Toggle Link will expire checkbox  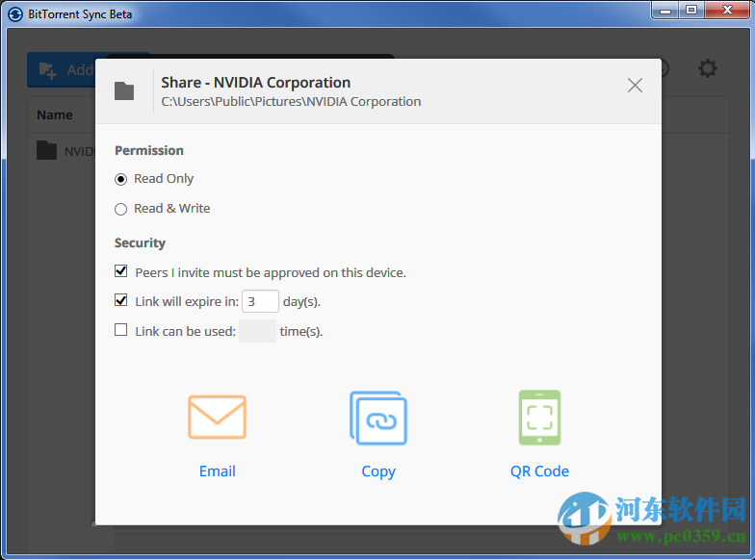pos(121,300)
